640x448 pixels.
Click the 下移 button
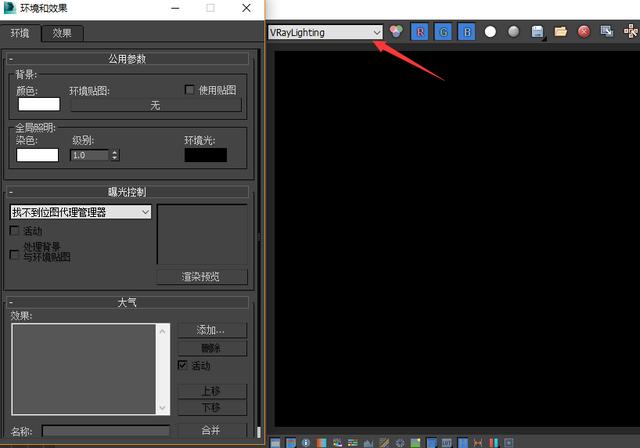point(212,408)
